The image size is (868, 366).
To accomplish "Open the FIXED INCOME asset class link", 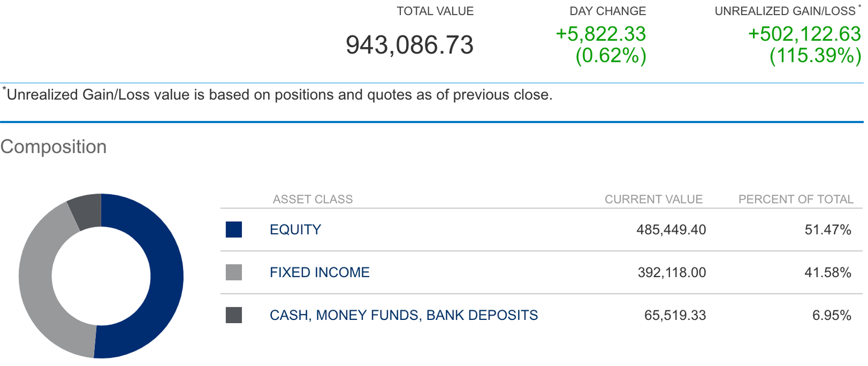I will pyautogui.click(x=320, y=272).
